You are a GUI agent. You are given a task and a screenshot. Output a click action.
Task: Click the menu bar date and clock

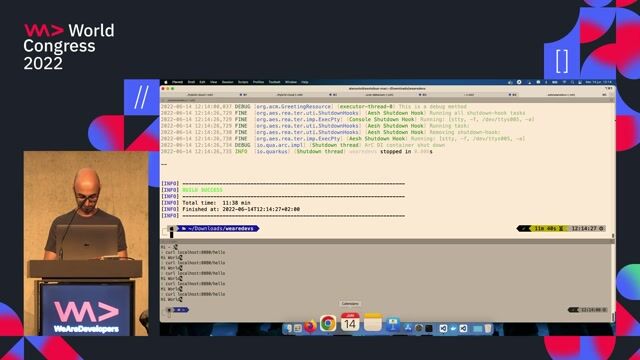point(598,82)
